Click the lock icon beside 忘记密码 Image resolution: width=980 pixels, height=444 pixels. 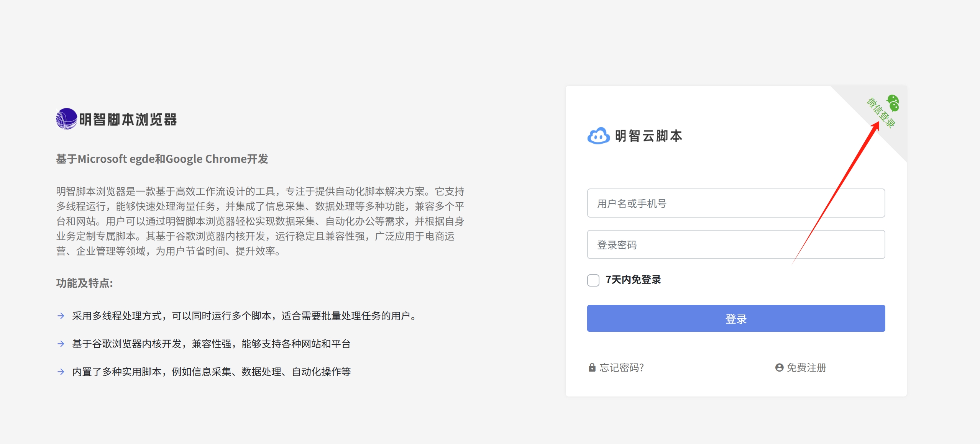pos(592,367)
